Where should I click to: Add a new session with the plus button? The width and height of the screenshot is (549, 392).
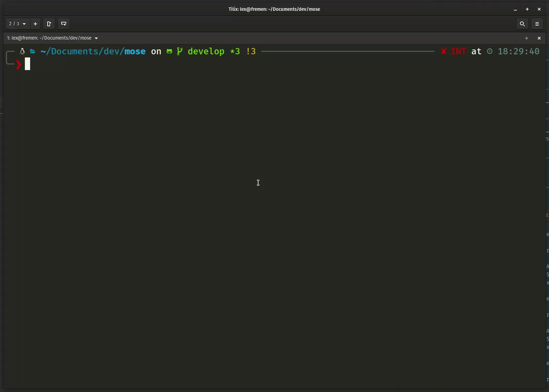[x=35, y=24]
